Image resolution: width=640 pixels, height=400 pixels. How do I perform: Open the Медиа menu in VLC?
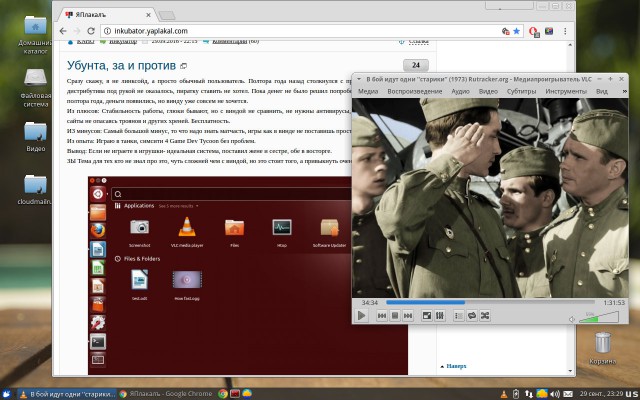click(368, 91)
